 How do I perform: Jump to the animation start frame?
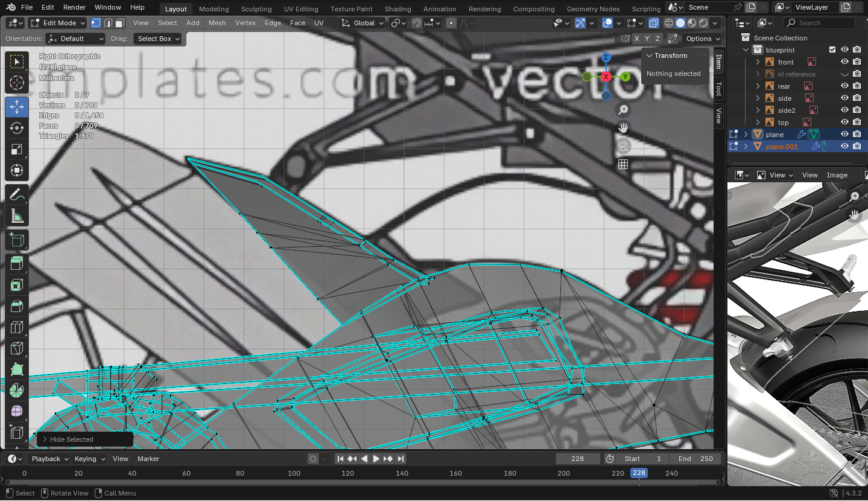(340, 459)
